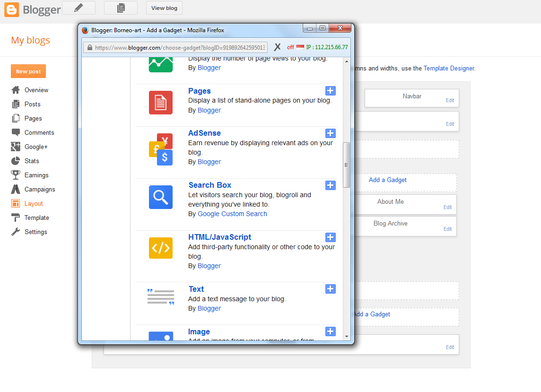Open Posts in sidebar
Viewport: 541px width, 392px height.
point(33,104)
